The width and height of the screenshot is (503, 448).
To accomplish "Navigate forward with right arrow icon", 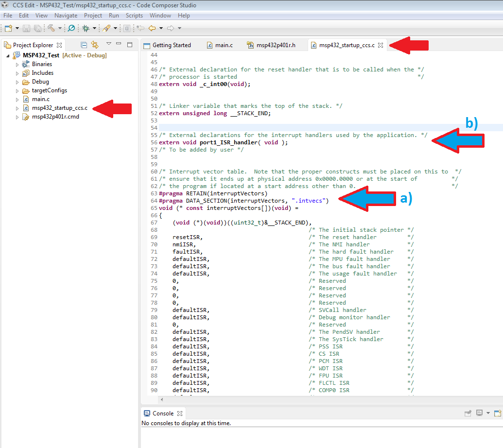I will 171,28.
